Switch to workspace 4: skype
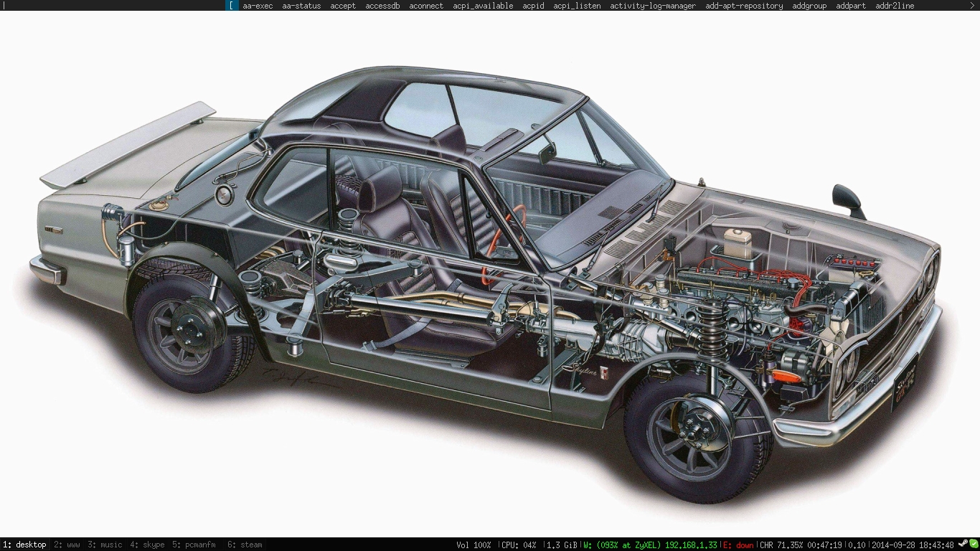980x551 pixels. (x=147, y=545)
